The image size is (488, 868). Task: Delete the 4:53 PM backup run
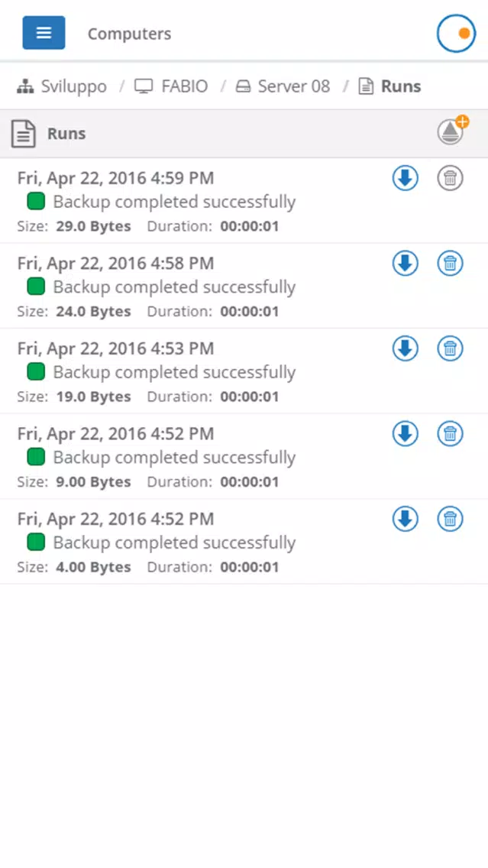click(x=451, y=348)
